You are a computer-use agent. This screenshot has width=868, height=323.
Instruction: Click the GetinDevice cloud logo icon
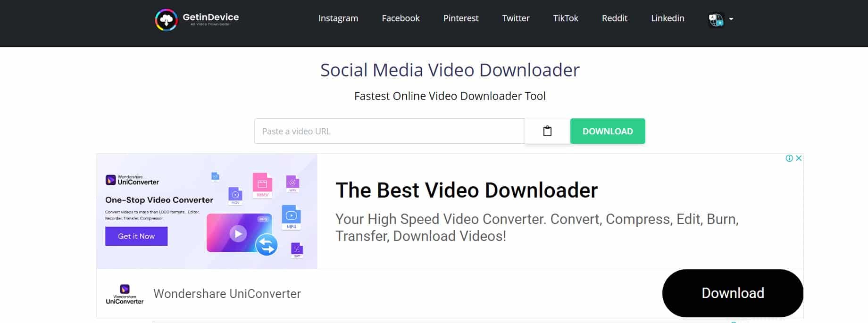(166, 20)
